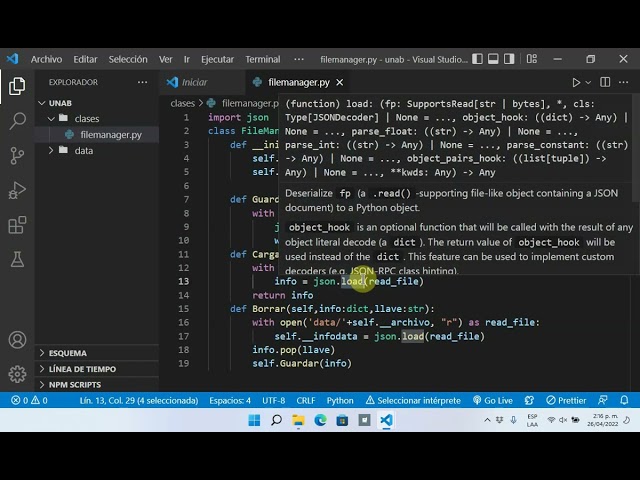The height and width of the screenshot is (480, 640).
Task: Open the Terminal menu
Action: pos(263,59)
